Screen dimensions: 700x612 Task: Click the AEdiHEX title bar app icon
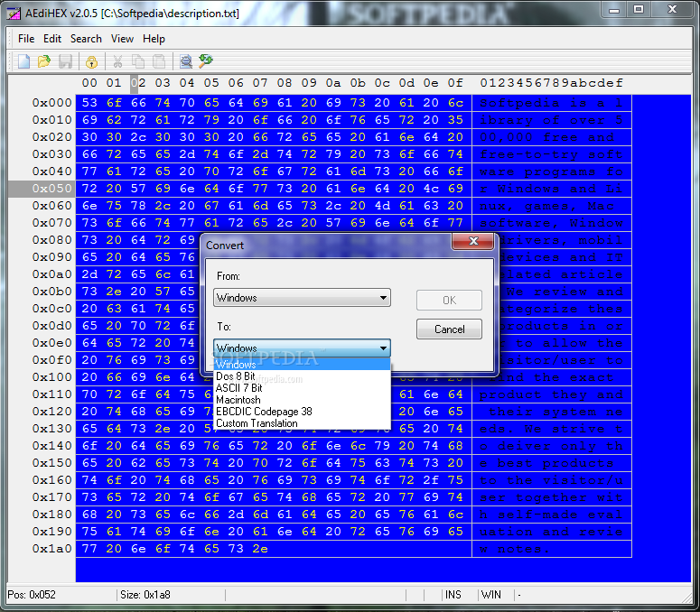coord(14,14)
